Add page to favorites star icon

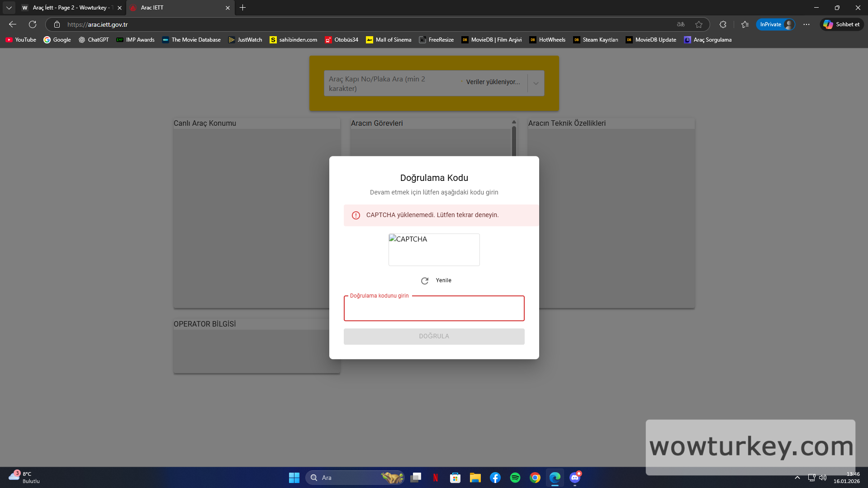tap(699, 24)
